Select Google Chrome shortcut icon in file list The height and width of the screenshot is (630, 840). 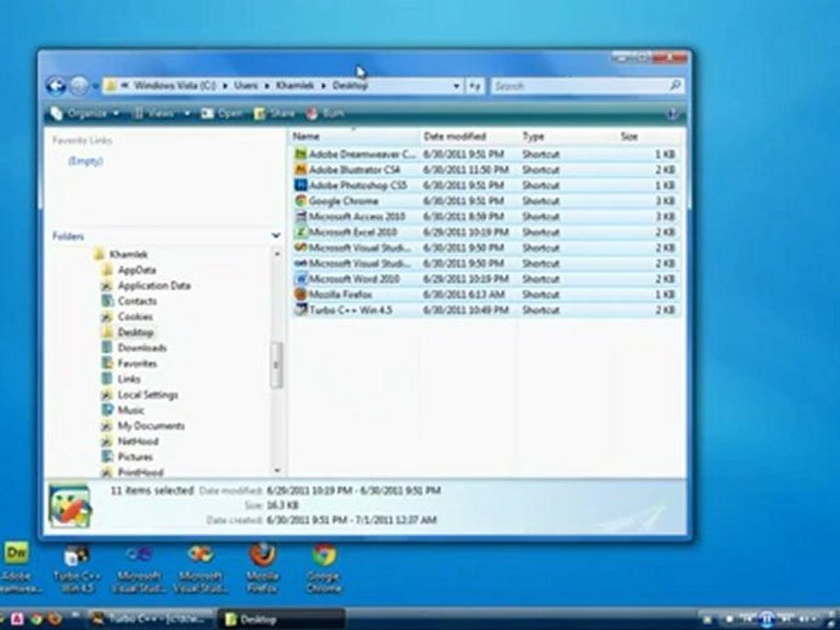[x=301, y=200]
